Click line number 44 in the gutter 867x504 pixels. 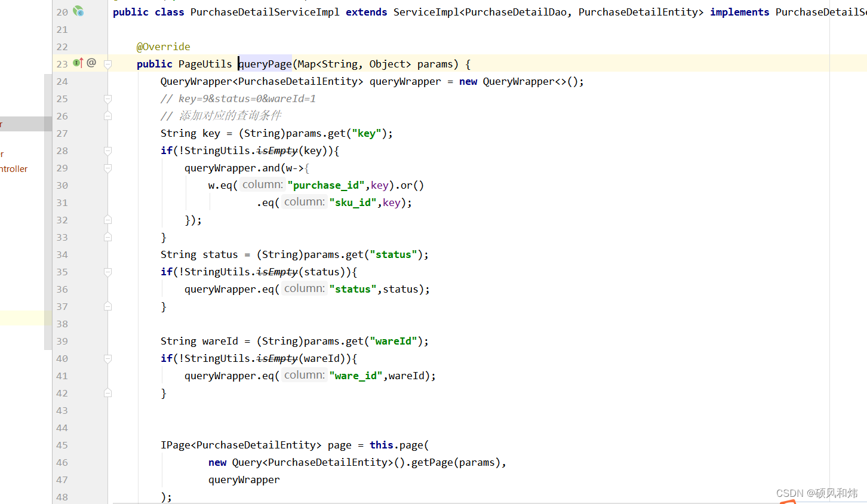click(x=62, y=428)
